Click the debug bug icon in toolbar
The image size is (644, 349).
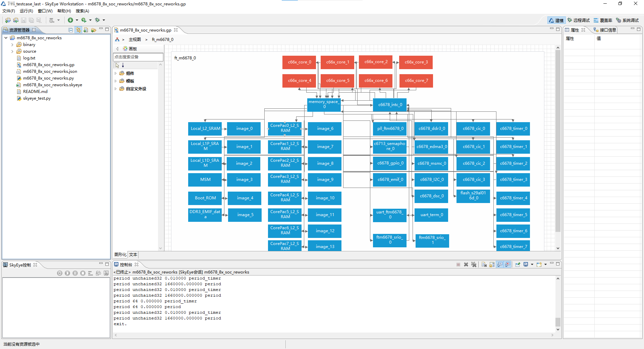tap(97, 20)
